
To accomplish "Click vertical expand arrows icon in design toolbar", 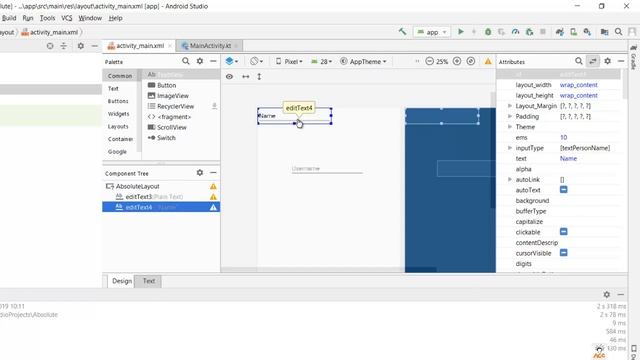I will (259, 76).
